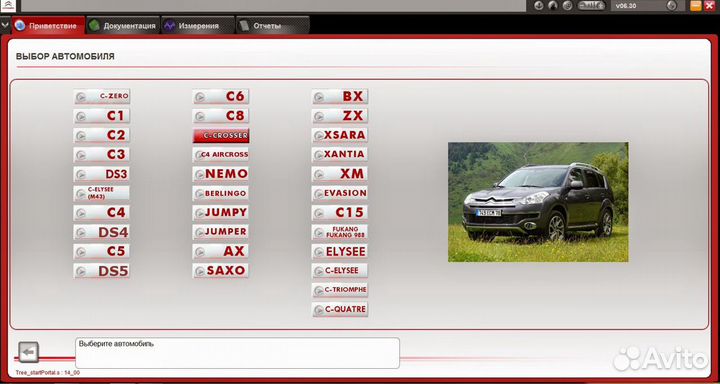
Task: Select the XSARA model
Action: click(x=340, y=135)
